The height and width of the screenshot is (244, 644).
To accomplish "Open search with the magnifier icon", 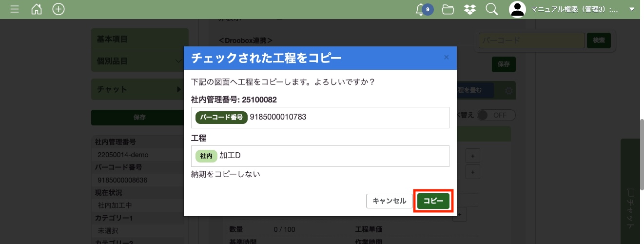I will click(491, 9).
